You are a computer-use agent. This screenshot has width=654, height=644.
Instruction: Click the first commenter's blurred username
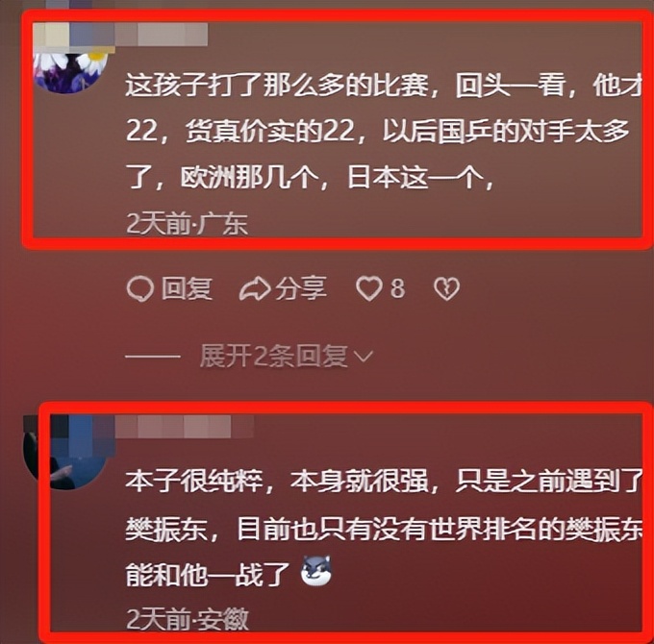click(x=120, y=35)
